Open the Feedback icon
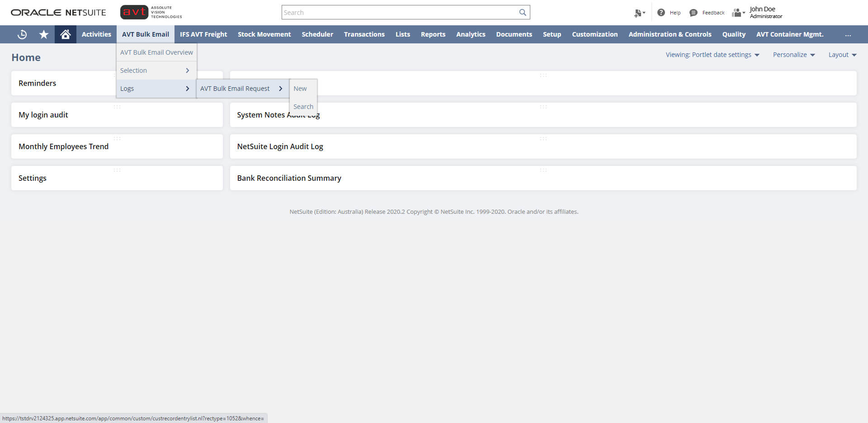The height and width of the screenshot is (423, 868). (693, 12)
